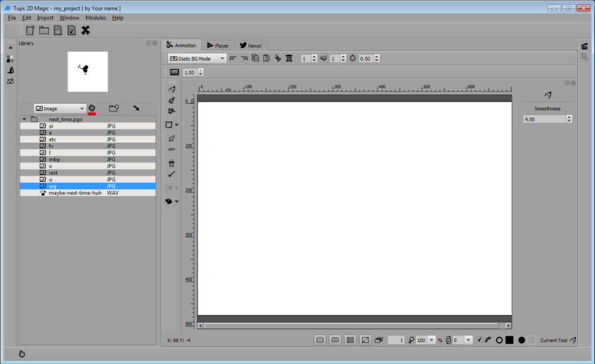The height and width of the screenshot is (364, 595).
Task: Select the Pencil tool in the left toolbar
Action: (x=171, y=89)
